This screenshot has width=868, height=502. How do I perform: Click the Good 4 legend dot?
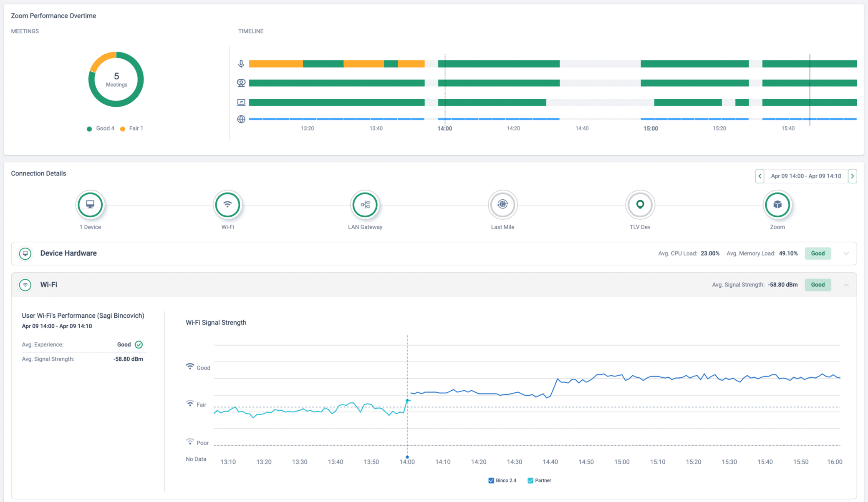tap(89, 129)
